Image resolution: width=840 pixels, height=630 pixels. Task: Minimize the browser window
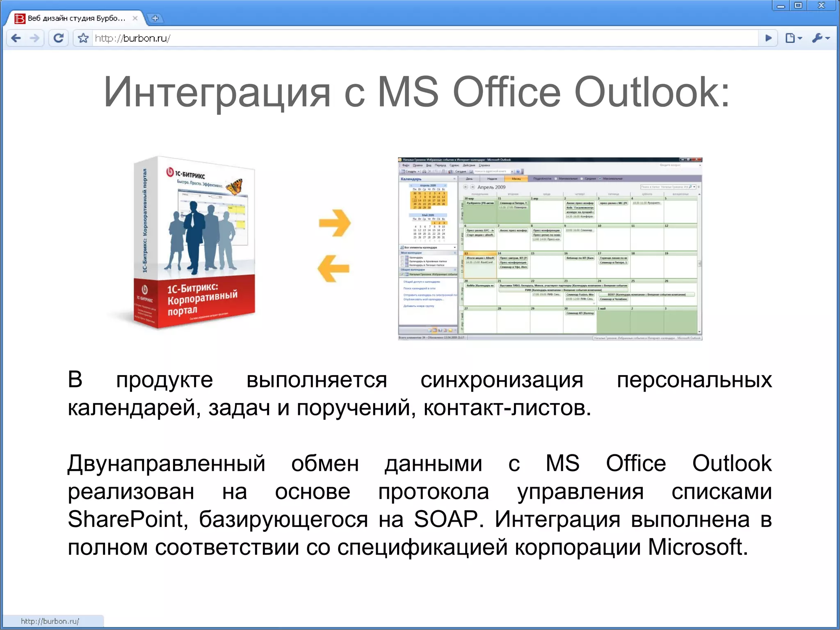coord(781,6)
